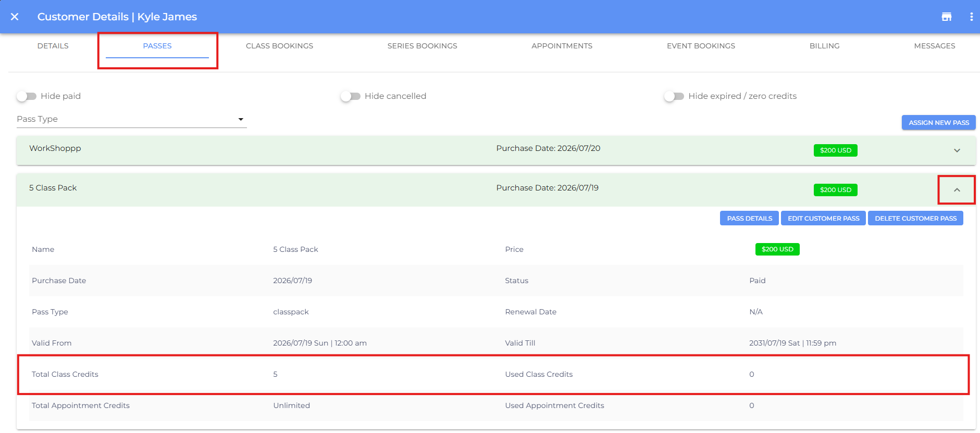980x433 pixels.
Task: Click the Used Class Credits value 0
Action: (x=751, y=374)
